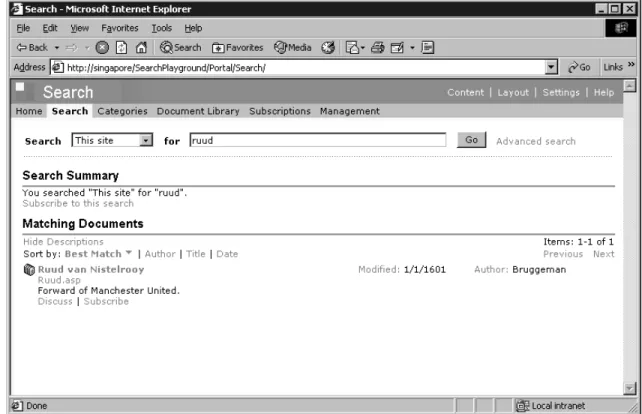Open the portal Settings link
Screen dimensions: 642x414
[x=561, y=93]
